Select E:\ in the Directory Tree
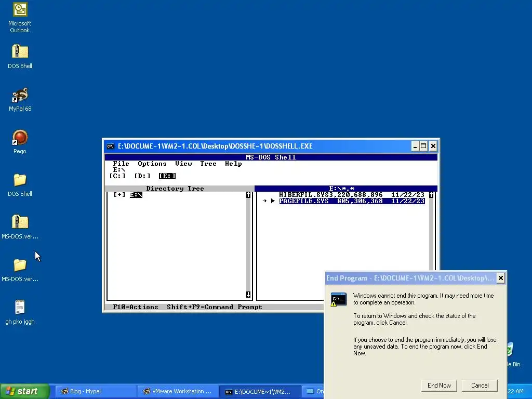This screenshot has width=532, height=399. 136,195
